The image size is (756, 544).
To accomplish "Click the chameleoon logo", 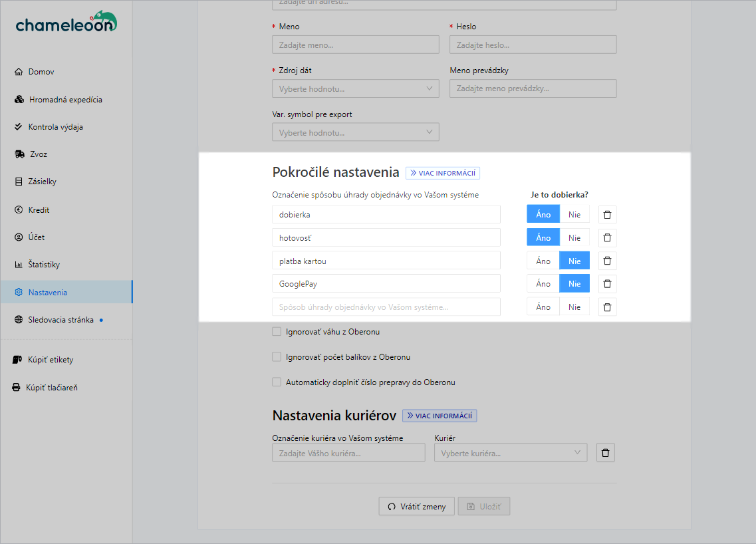I will (66, 23).
